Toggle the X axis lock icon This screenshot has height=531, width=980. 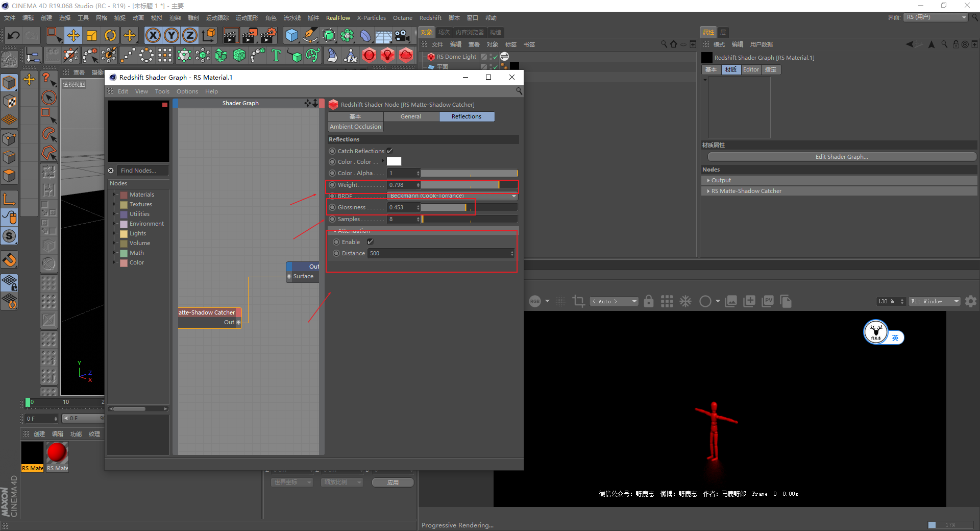tap(153, 35)
